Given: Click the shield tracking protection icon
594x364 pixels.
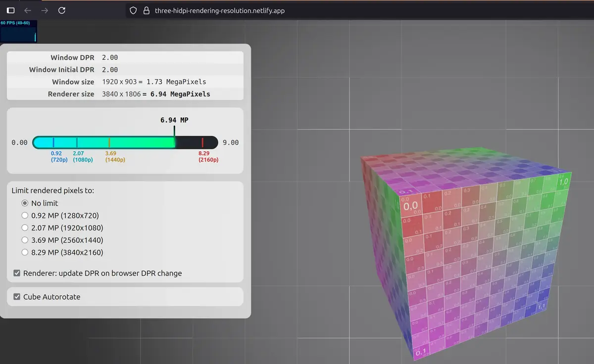Looking at the screenshot, I should click(x=133, y=10).
